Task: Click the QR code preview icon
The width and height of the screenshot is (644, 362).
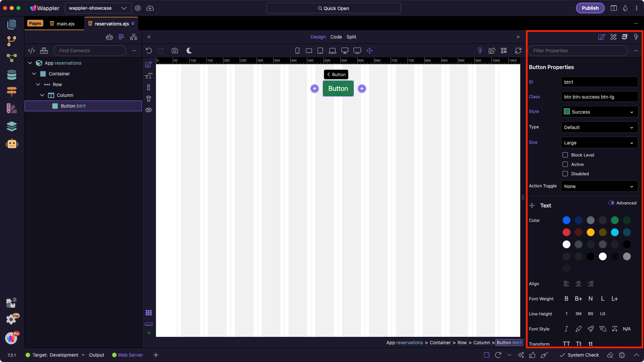Action: click(504, 51)
